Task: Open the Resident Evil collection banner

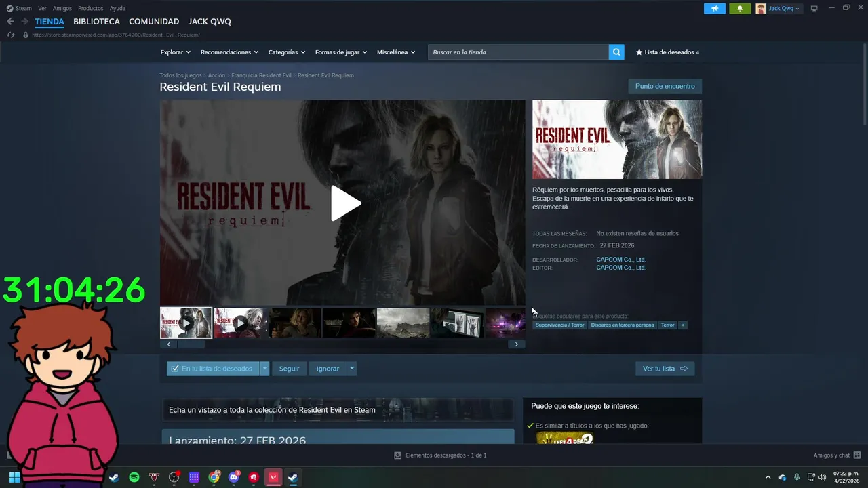Action: (337, 410)
